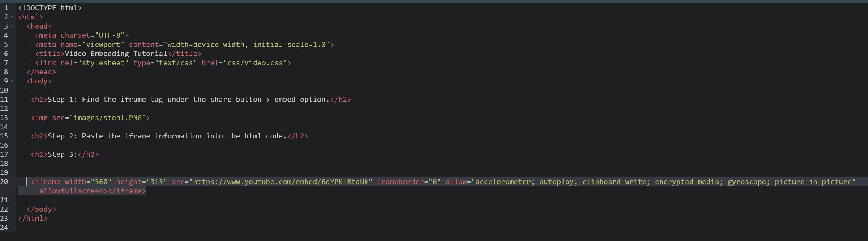Click line number 1 in the gutter
Image resolution: width=868 pixels, height=241 pixels.
(6, 8)
